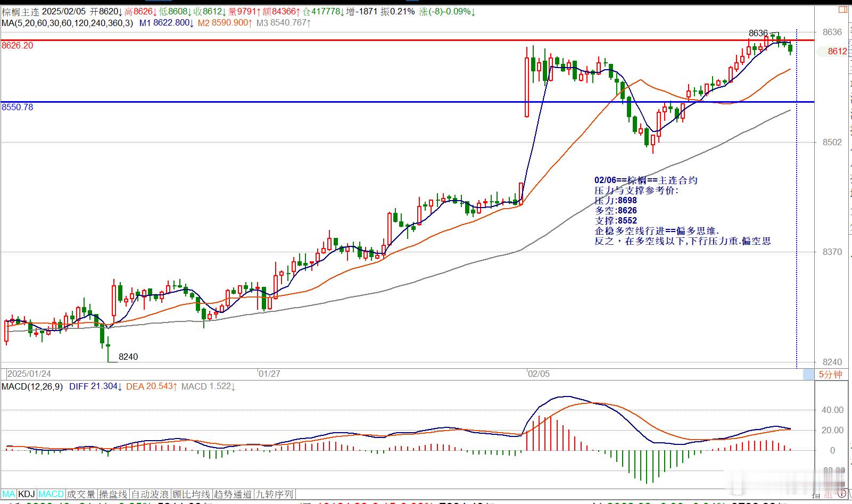Click the highlighted 8612 current price tag

click(x=838, y=51)
